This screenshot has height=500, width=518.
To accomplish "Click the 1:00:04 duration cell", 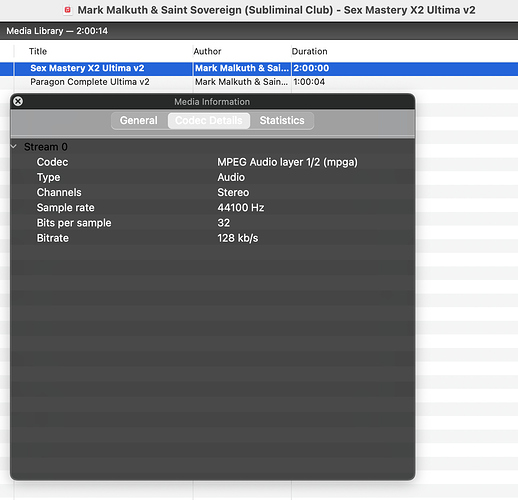I will (x=309, y=82).
